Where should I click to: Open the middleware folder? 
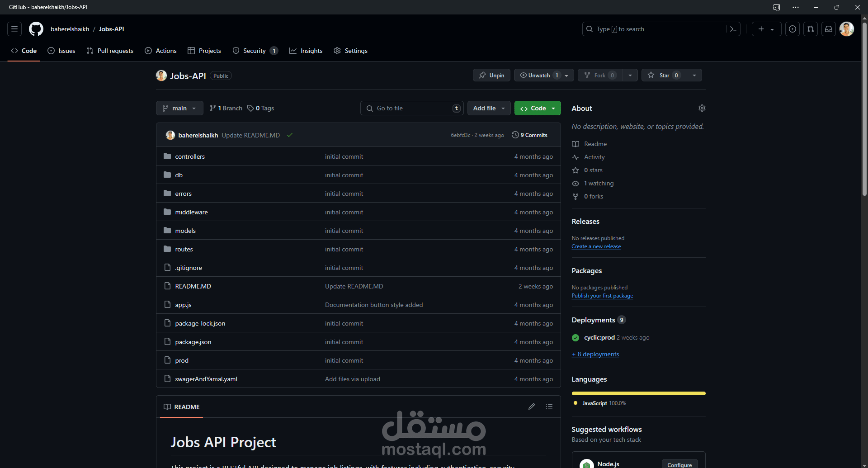192,212
